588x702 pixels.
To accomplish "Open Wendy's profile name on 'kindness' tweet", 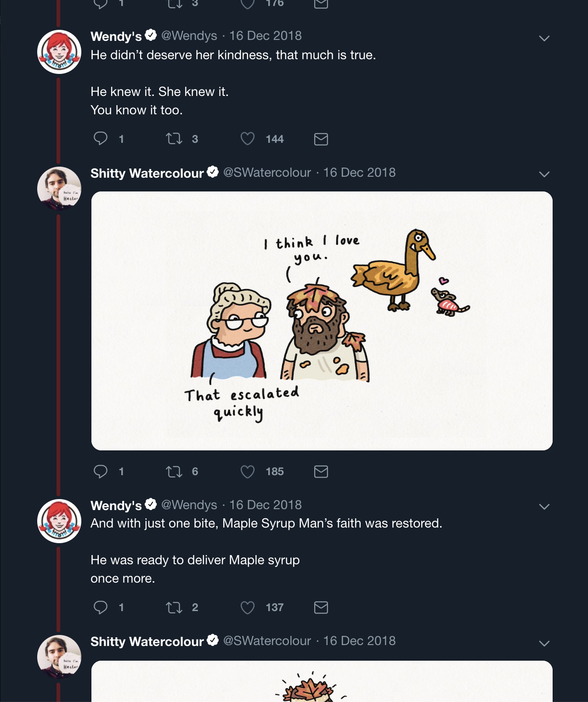I will [116, 36].
